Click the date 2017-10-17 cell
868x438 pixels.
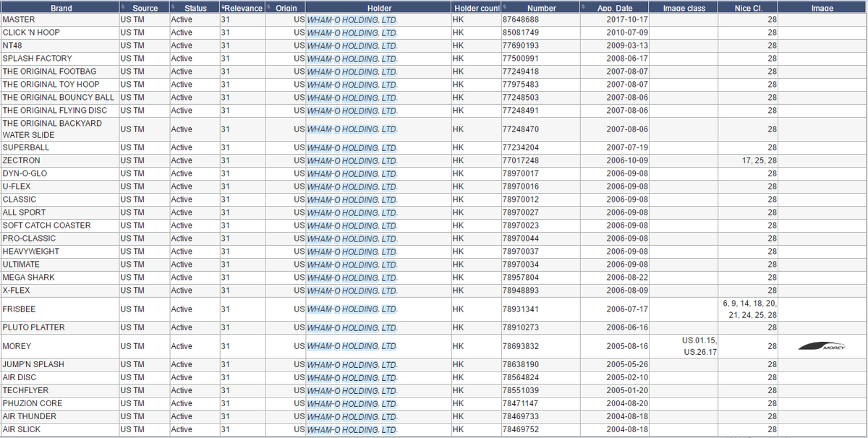tap(615, 20)
